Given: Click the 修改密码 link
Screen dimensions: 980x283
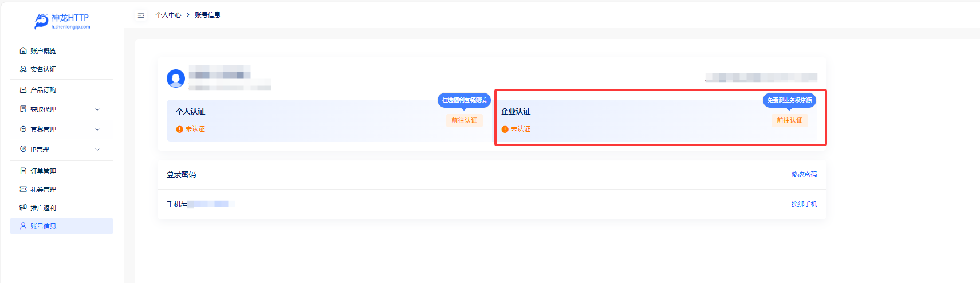Looking at the screenshot, I should [804, 174].
